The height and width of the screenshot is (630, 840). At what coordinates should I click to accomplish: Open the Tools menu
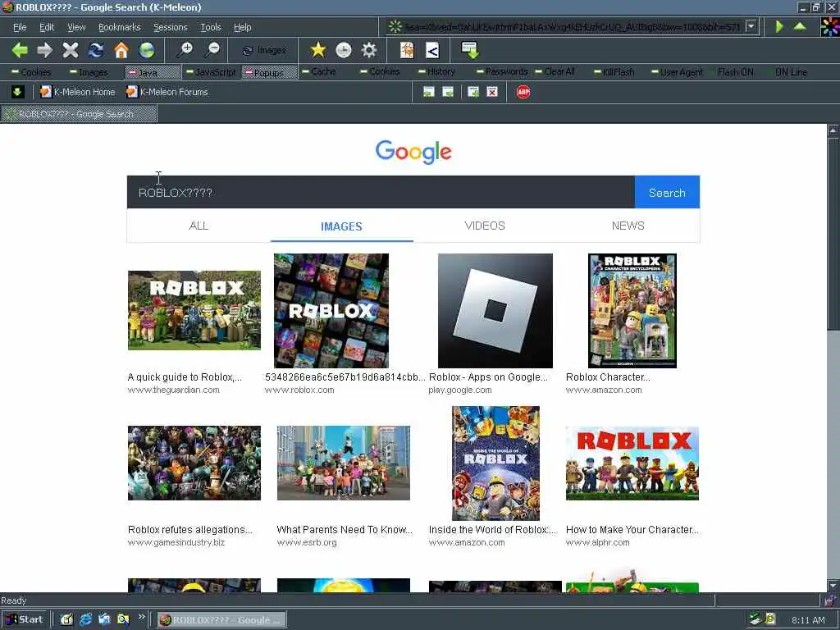(x=211, y=27)
